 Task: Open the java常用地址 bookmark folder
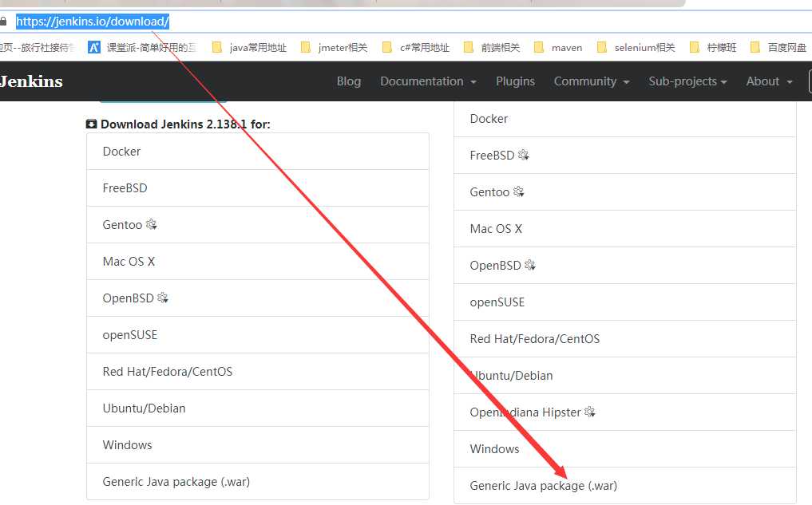(x=250, y=48)
